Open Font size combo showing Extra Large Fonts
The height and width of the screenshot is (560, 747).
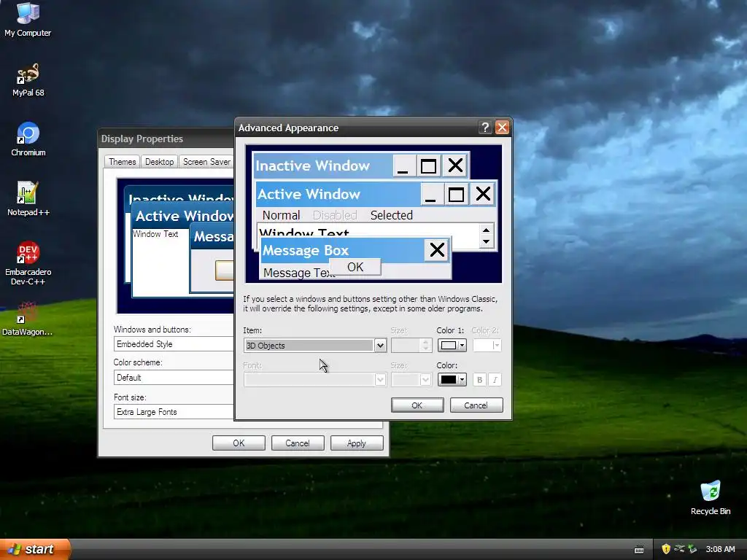click(174, 412)
